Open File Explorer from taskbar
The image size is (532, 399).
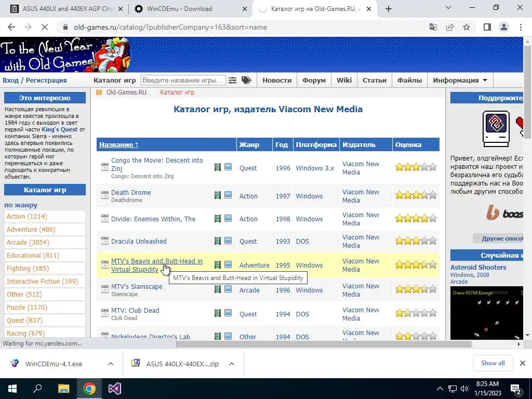(x=63, y=389)
